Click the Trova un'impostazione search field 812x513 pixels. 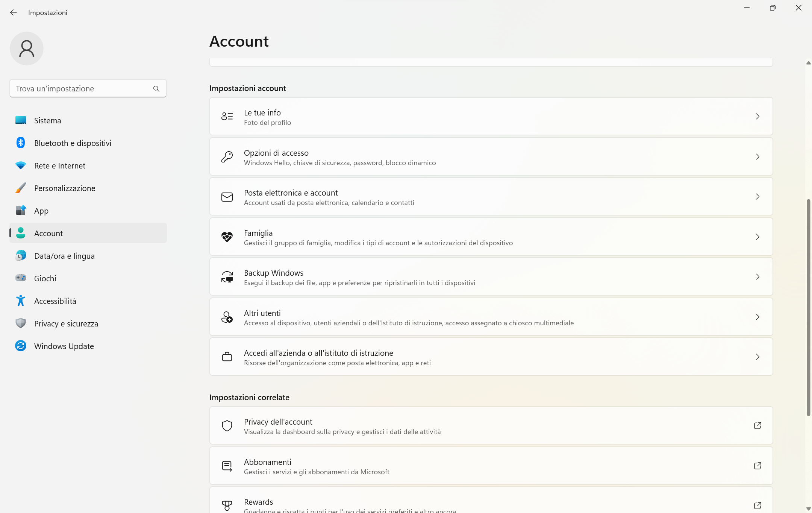(x=81, y=89)
